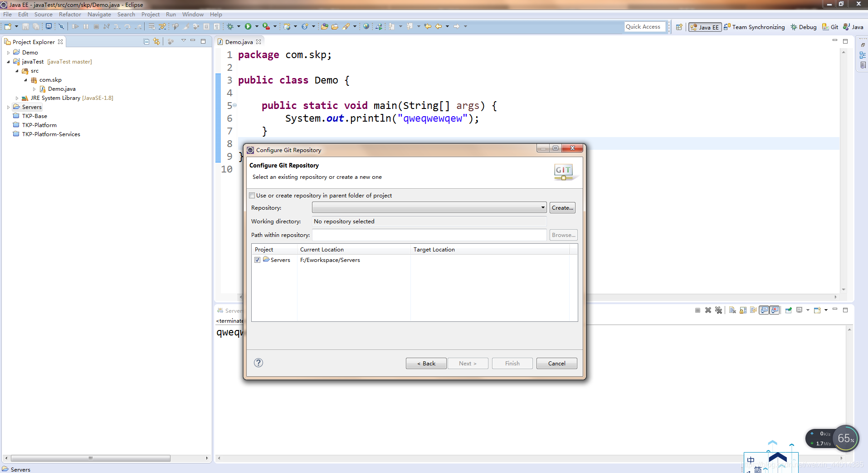Click Collapse All in Project Explorer
This screenshot has width=868, height=473.
146,41
